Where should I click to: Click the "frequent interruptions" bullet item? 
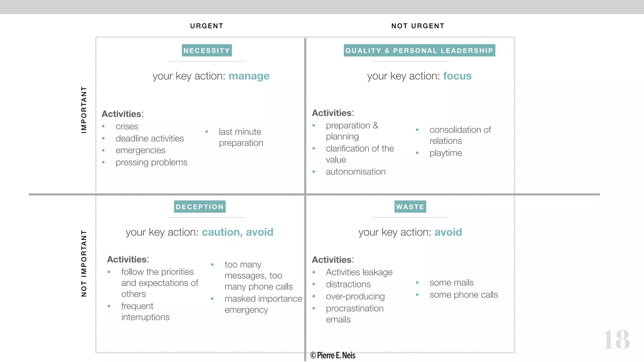pyautogui.click(x=145, y=311)
